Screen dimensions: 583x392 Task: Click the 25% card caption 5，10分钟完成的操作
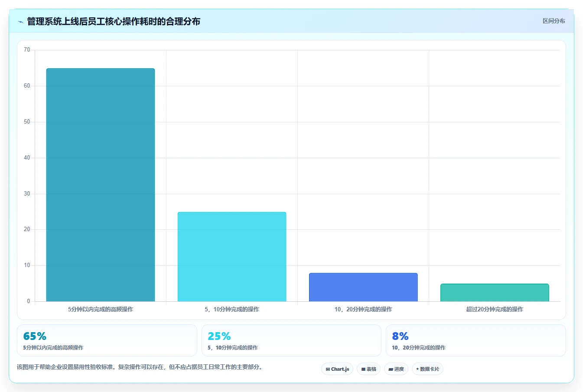pos(233,348)
